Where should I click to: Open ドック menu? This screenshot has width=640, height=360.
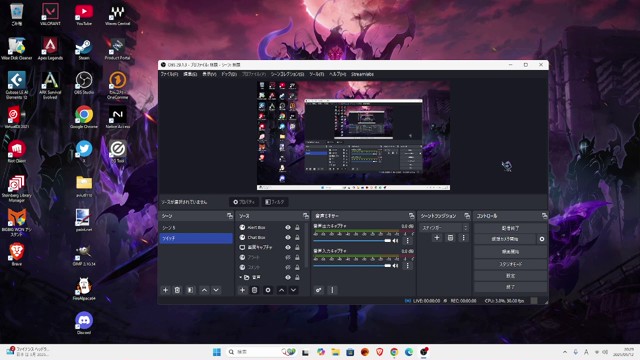(229, 74)
